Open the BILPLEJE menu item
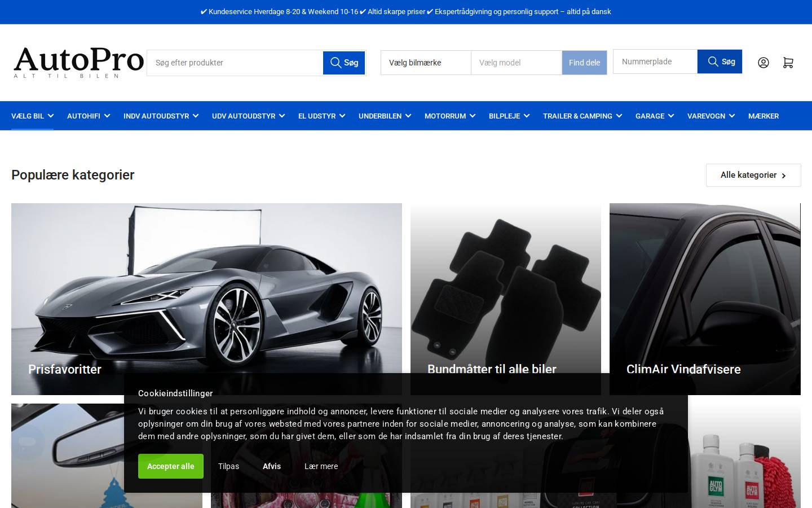This screenshot has width=812, height=508. [509, 116]
